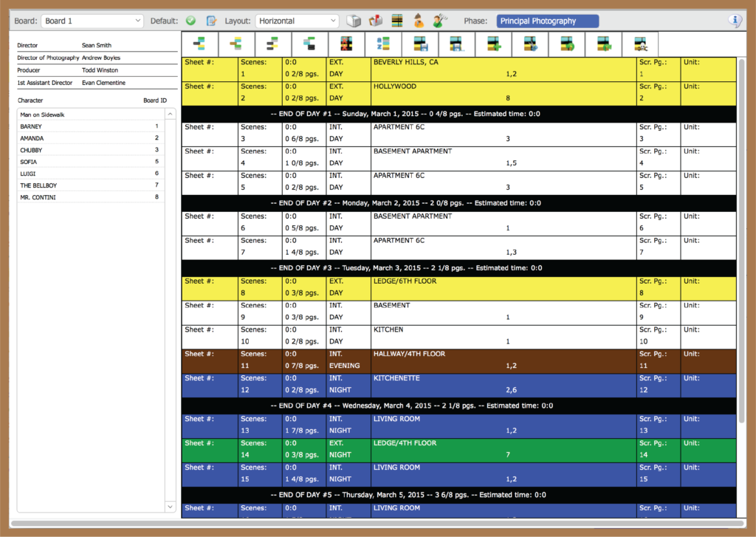Click the Character column header
The image size is (756, 537).
pos(30,100)
